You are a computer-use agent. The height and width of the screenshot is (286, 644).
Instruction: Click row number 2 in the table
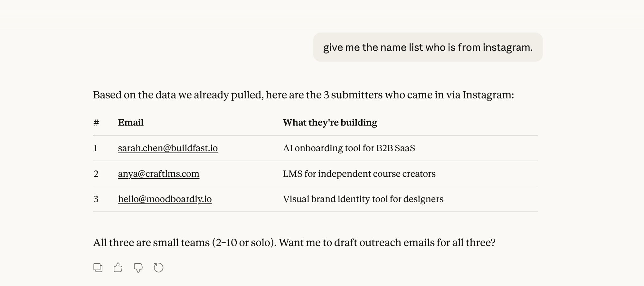[x=96, y=174]
